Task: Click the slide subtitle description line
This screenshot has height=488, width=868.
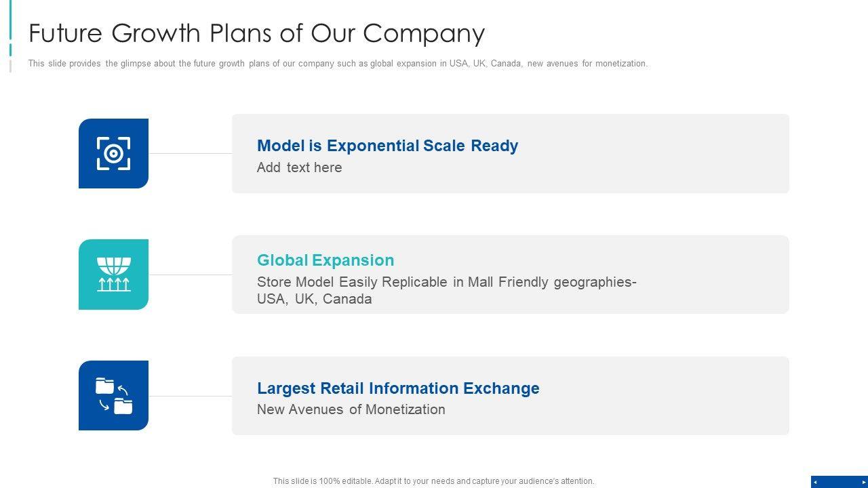Action: [338, 64]
